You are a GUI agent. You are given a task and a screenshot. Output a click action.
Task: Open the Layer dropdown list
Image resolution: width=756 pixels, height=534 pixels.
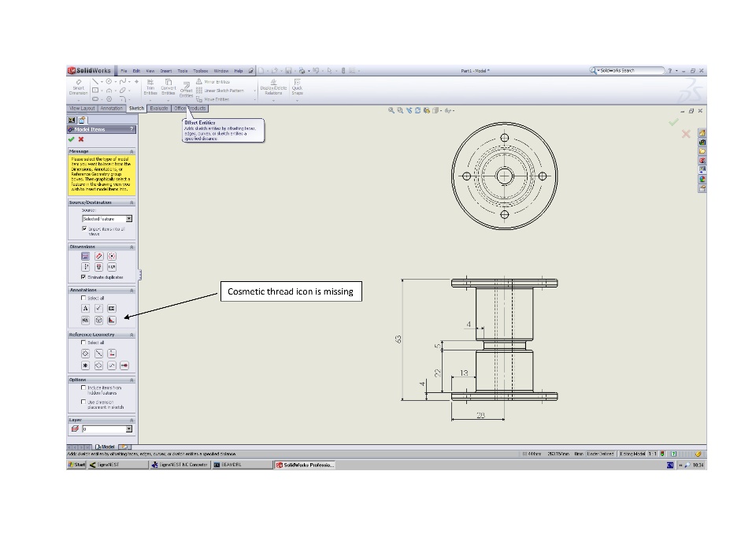107,428
